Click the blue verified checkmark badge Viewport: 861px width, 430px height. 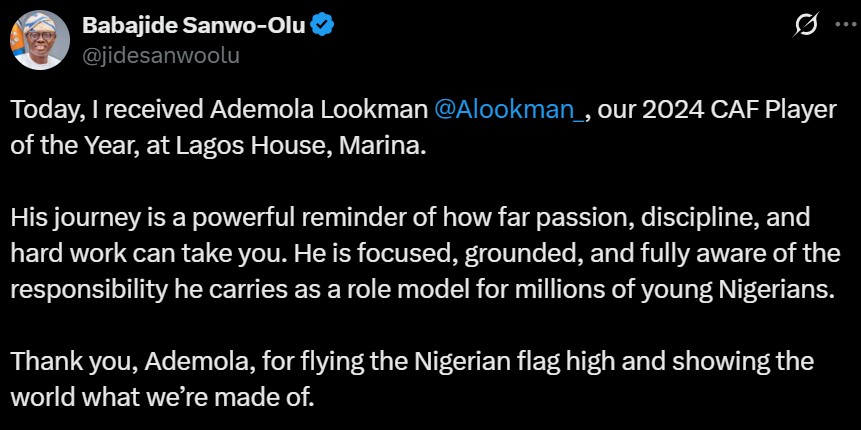click(x=322, y=27)
